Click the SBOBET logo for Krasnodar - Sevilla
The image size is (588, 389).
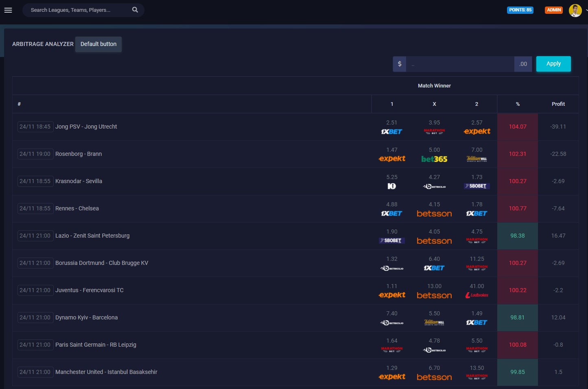[x=477, y=186]
